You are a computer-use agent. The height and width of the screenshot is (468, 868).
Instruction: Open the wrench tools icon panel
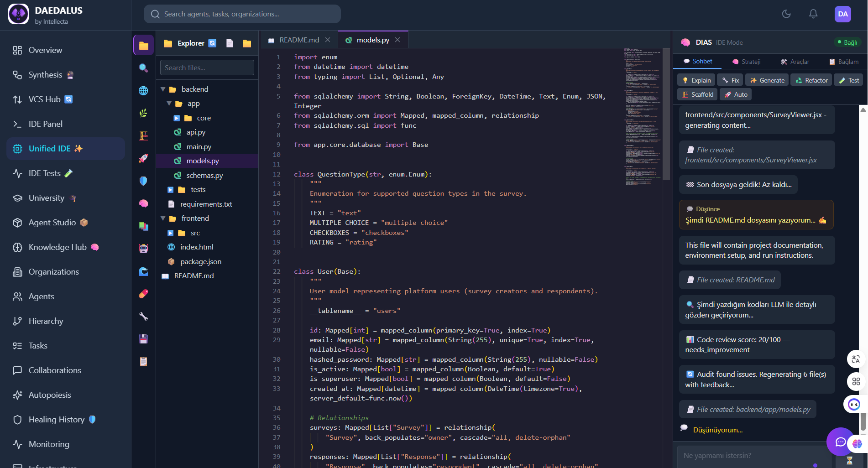pyautogui.click(x=143, y=317)
